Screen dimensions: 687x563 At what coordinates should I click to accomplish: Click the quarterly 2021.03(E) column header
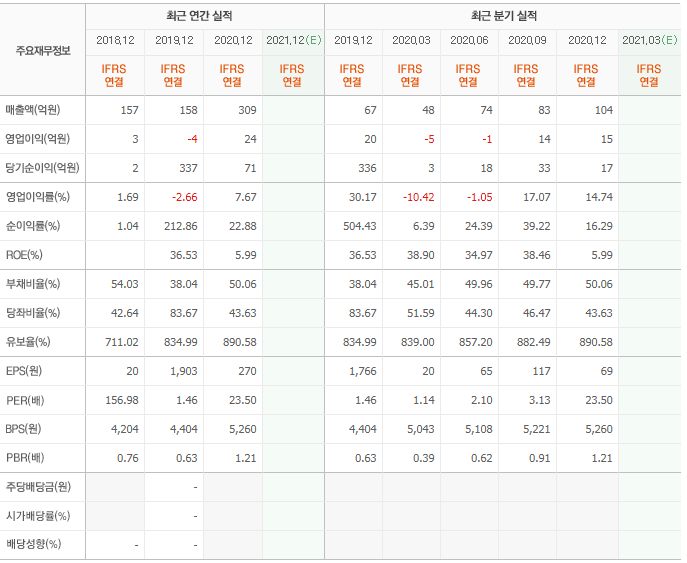point(650,40)
